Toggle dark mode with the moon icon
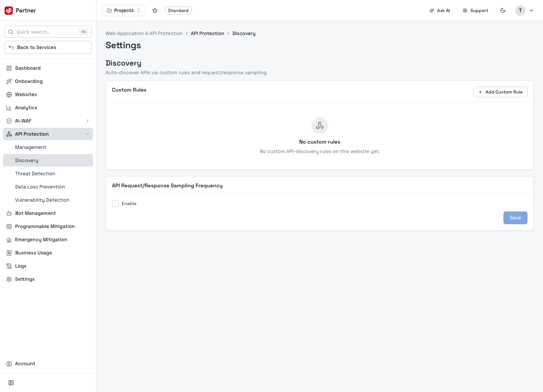 (x=503, y=11)
